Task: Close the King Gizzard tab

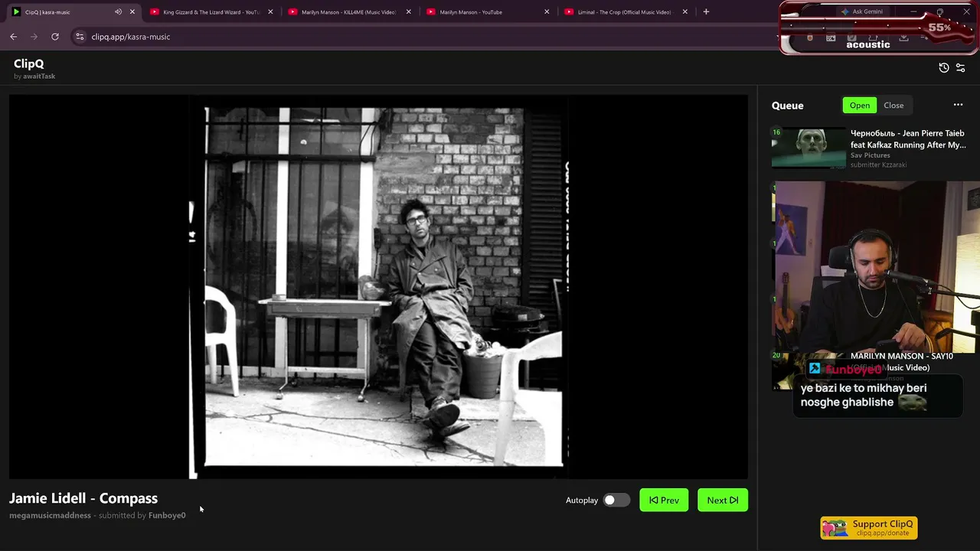Action: pos(270,12)
